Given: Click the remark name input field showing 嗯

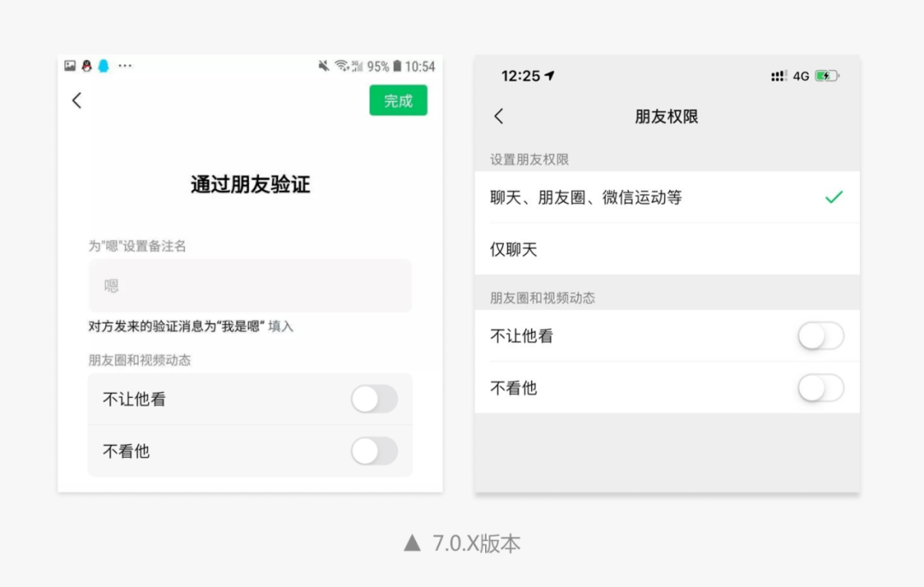Looking at the screenshot, I should coord(250,286).
